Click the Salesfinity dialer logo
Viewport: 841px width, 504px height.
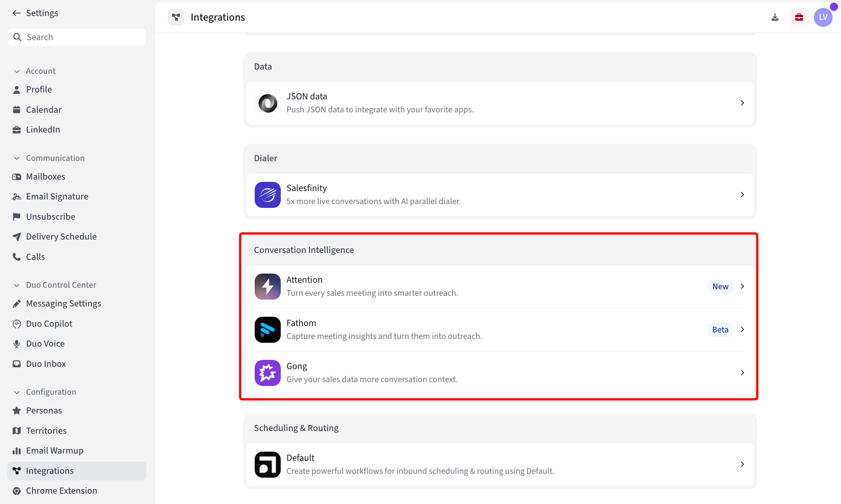pos(268,194)
